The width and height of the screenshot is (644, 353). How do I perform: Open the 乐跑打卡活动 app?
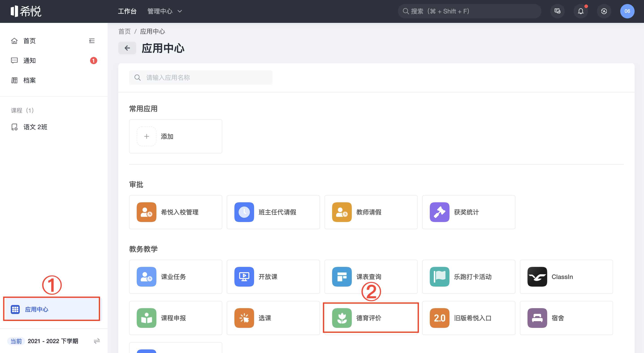(x=469, y=277)
